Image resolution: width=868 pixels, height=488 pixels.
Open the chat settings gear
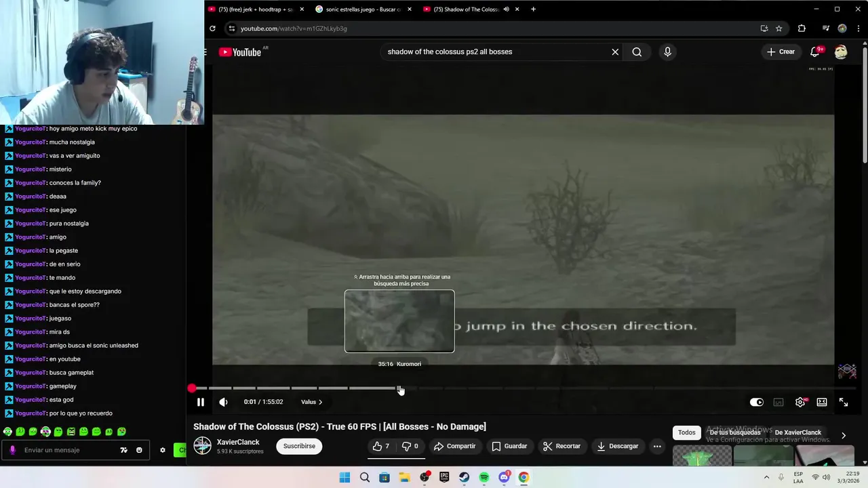162,450
